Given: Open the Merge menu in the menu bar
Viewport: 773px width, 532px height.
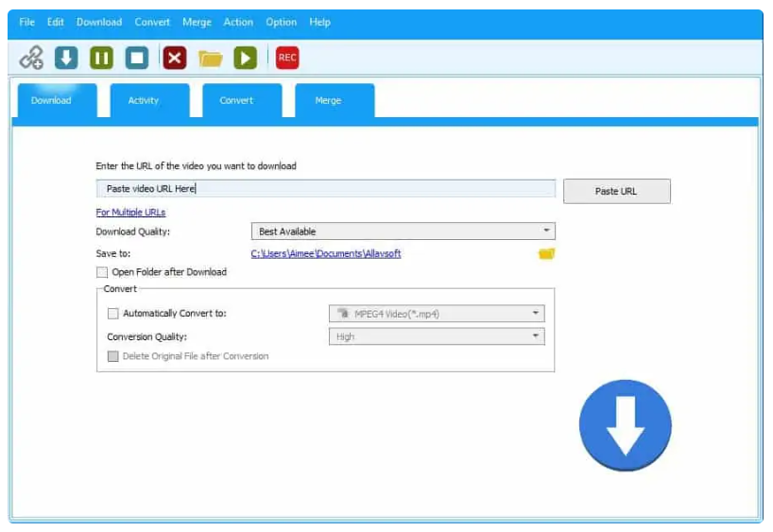Looking at the screenshot, I should (x=197, y=22).
